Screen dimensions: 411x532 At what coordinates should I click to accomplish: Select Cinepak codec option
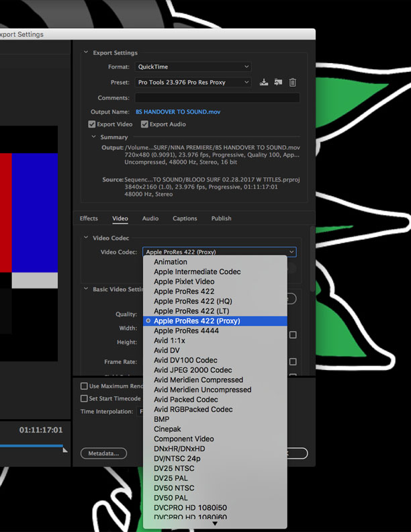tap(215, 429)
